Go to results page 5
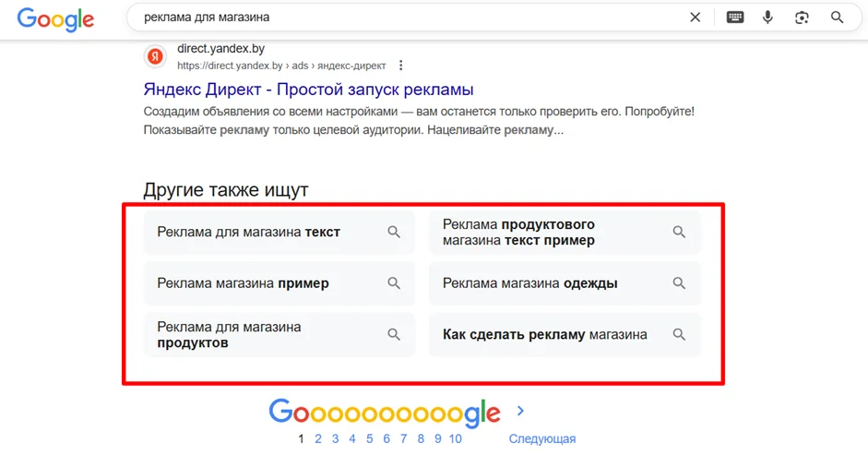The height and width of the screenshot is (456, 868). click(x=369, y=438)
